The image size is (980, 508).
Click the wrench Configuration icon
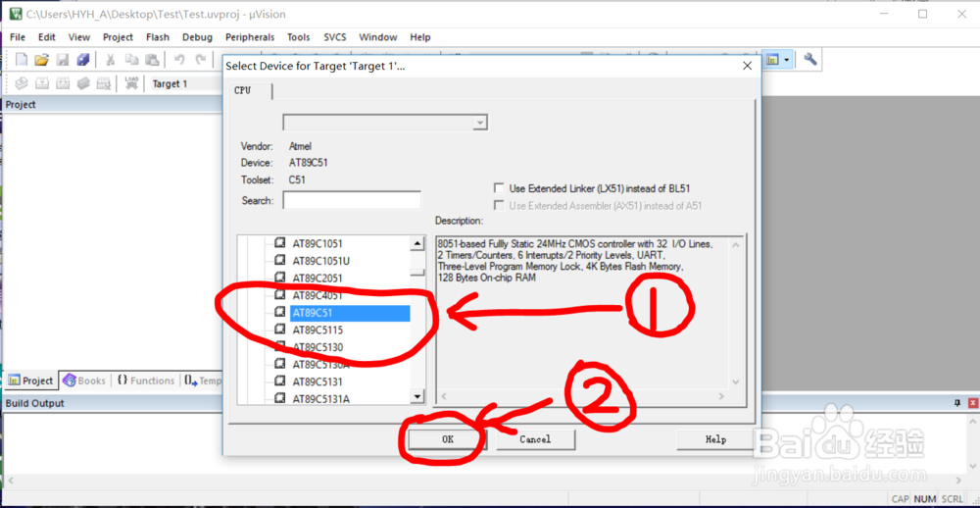pyautogui.click(x=810, y=60)
